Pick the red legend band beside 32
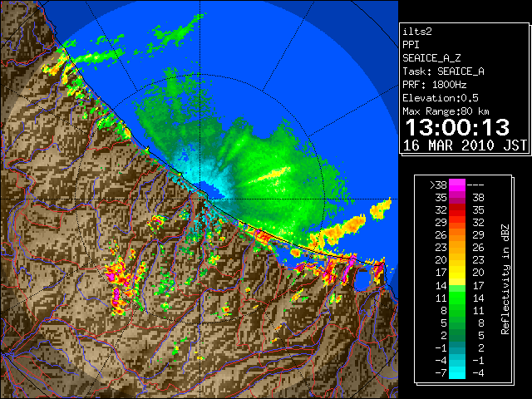 457,210
